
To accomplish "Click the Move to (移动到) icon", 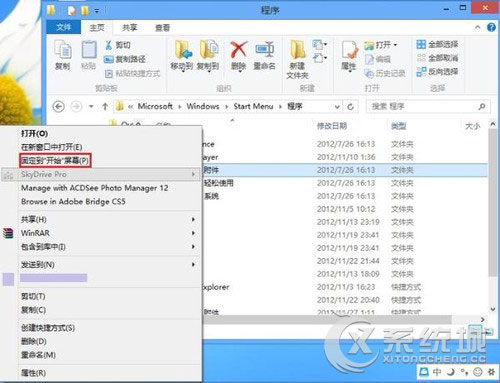I will [x=182, y=50].
